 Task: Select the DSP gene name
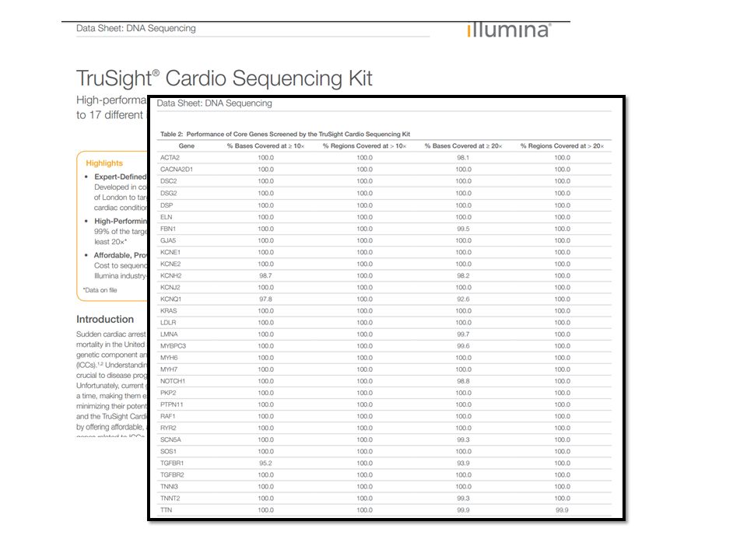167,205
